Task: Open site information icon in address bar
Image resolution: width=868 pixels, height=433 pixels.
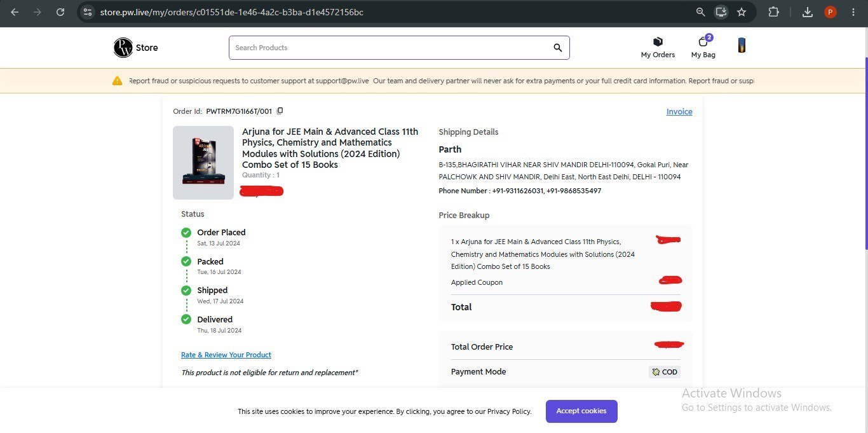Action: (x=88, y=12)
